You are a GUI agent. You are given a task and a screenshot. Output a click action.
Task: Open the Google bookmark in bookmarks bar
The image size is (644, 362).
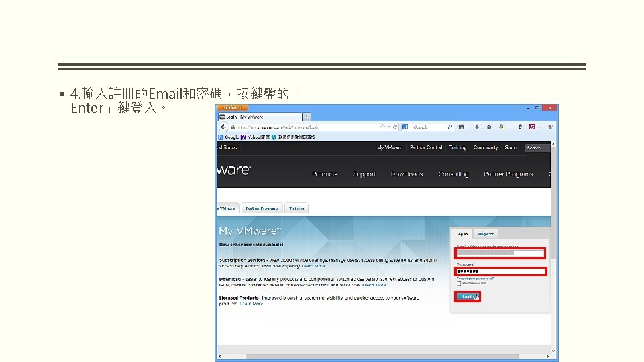click(229, 137)
